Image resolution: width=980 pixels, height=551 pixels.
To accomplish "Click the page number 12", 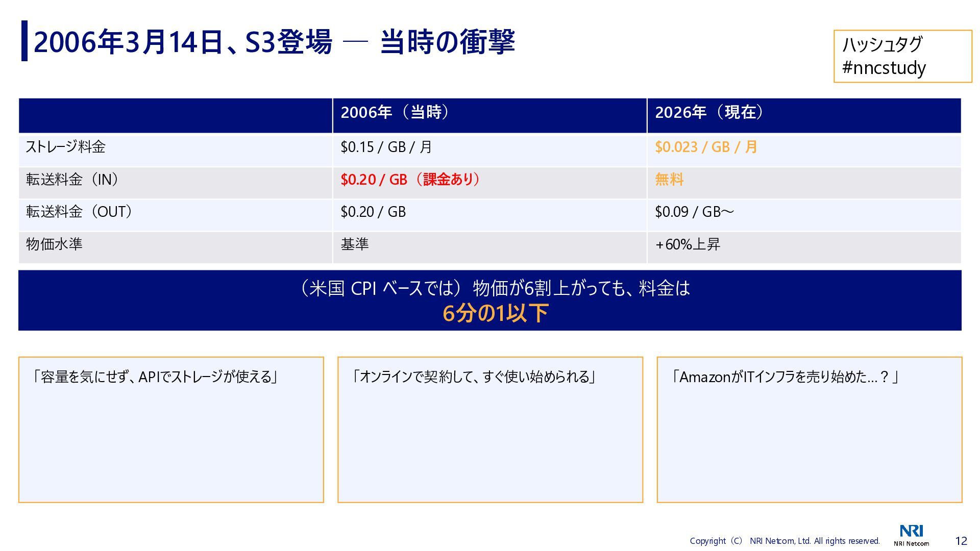I will 961,541.
